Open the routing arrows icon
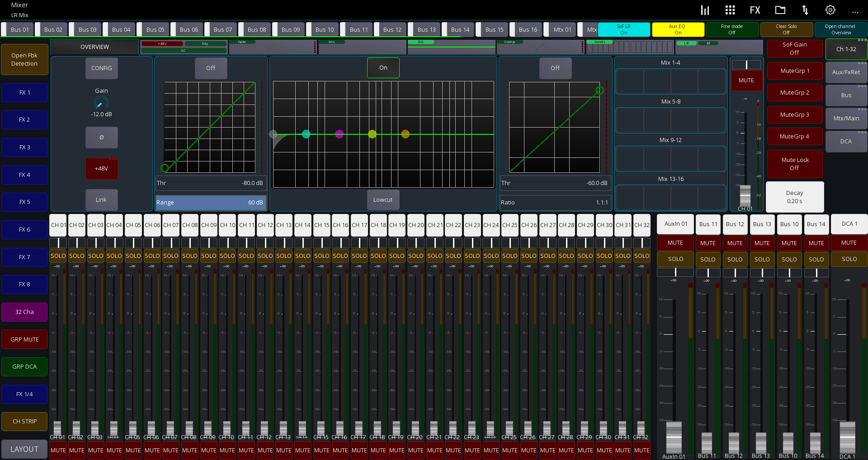Viewport: 868px width, 460px height. tap(805, 10)
